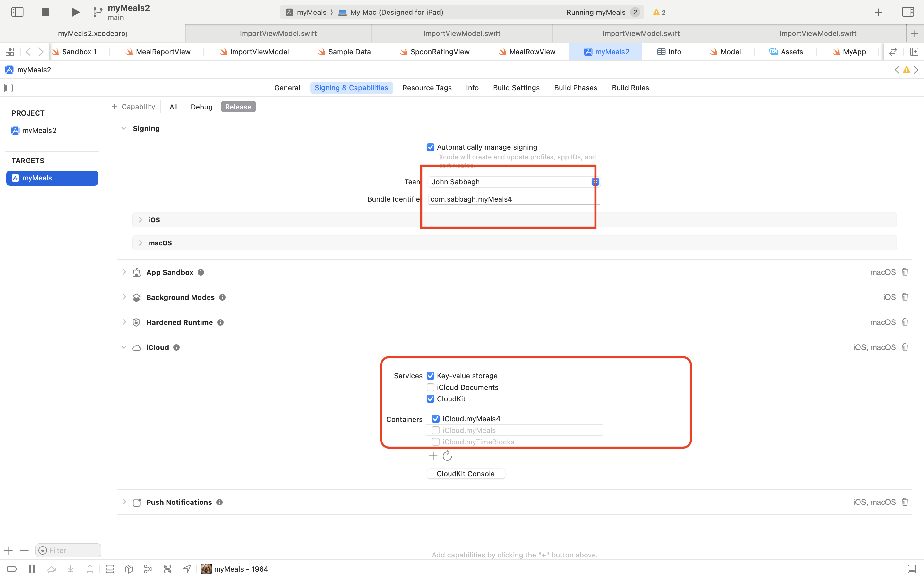Click the targets Filter field
924x578 pixels.
coord(68,550)
